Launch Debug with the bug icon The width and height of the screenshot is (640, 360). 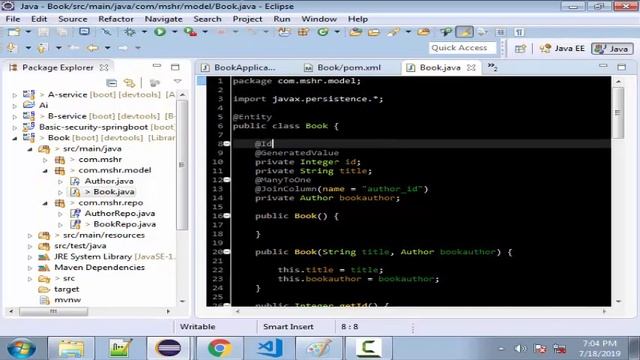coord(130,32)
